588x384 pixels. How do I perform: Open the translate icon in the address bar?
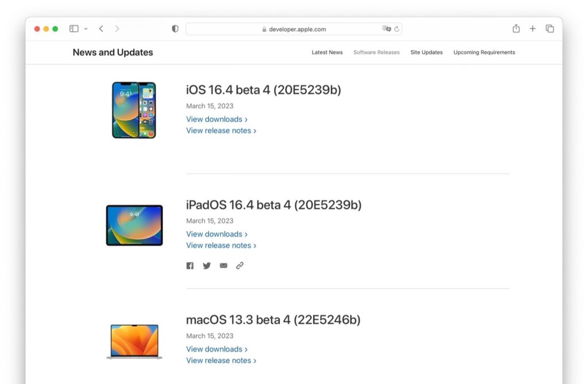pyautogui.click(x=386, y=29)
